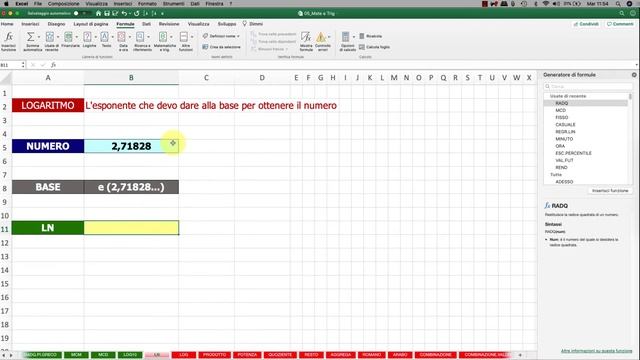Switch to the PRODOTTO sheet tab
640x360 pixels.
coord(214,355)
